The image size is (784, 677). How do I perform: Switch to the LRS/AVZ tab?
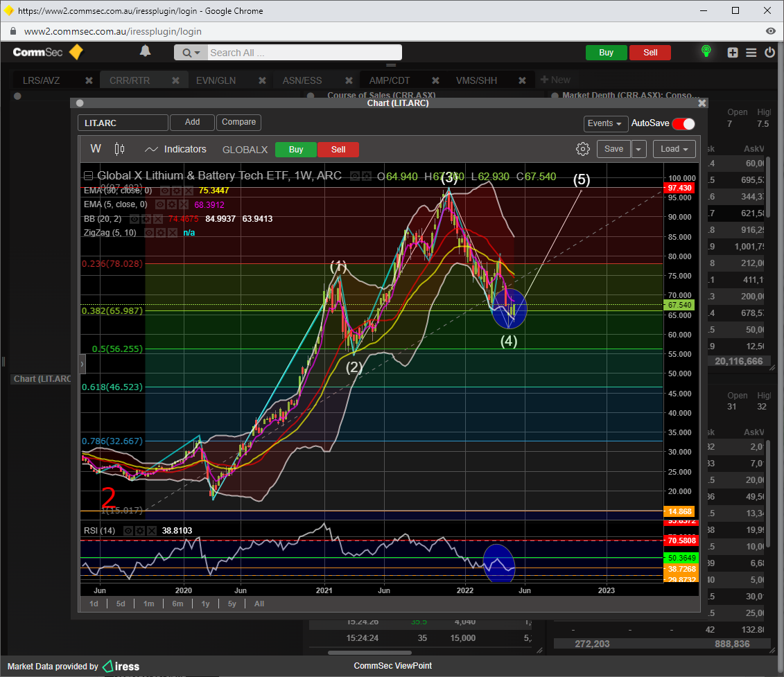pos(41,80)
